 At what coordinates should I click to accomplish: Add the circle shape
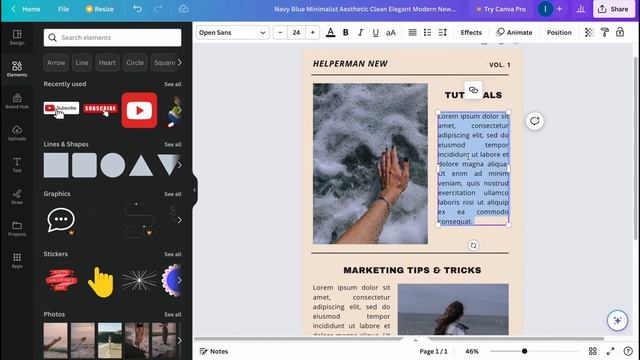pyautogui.click(x=113, y=165)
